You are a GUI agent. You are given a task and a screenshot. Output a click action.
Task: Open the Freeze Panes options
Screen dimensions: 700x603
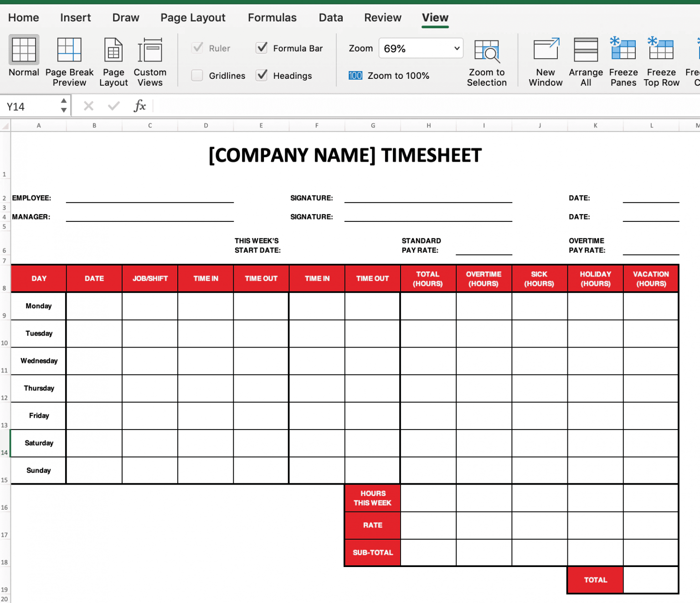pyautogui.click(x=623, y=61)
